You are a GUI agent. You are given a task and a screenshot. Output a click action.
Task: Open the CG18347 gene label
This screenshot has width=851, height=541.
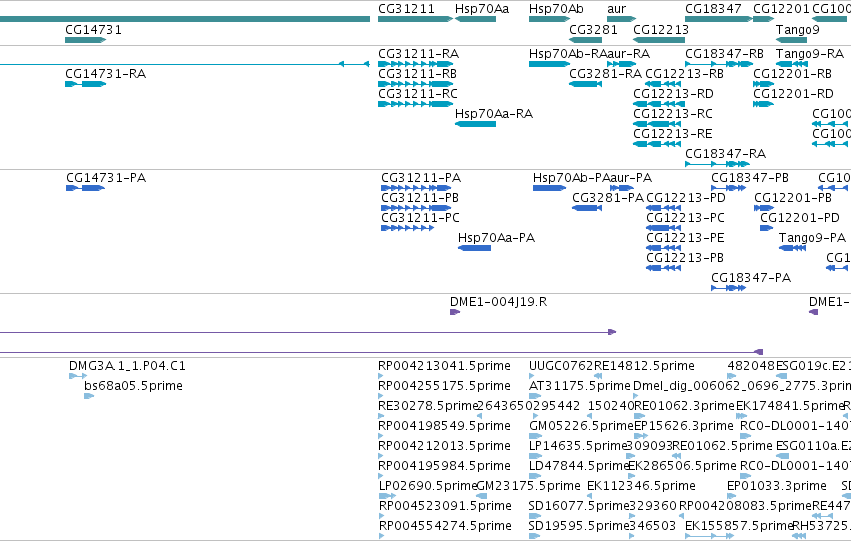coord(713,9)
